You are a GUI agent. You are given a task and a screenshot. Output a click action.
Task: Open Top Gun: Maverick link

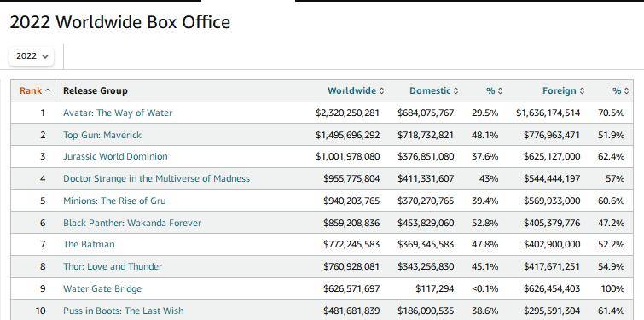[x=102, y=135]
